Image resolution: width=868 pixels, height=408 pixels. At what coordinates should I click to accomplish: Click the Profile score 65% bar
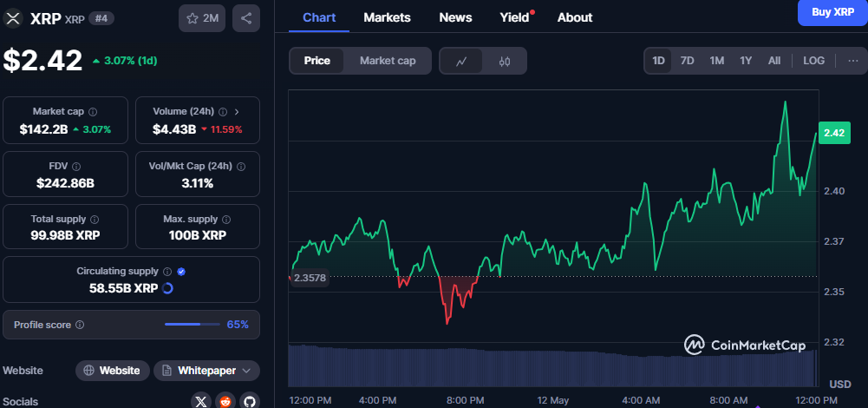193,325
